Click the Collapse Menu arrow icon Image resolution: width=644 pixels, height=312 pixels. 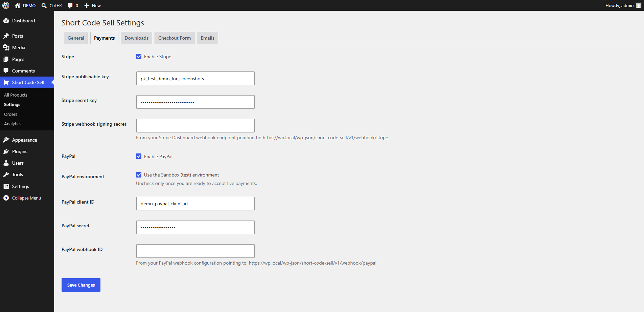tap(6, 198)
